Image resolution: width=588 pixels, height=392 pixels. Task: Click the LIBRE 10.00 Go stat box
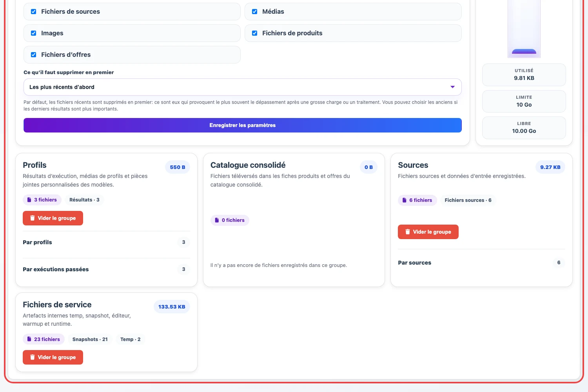click(524, 128)
